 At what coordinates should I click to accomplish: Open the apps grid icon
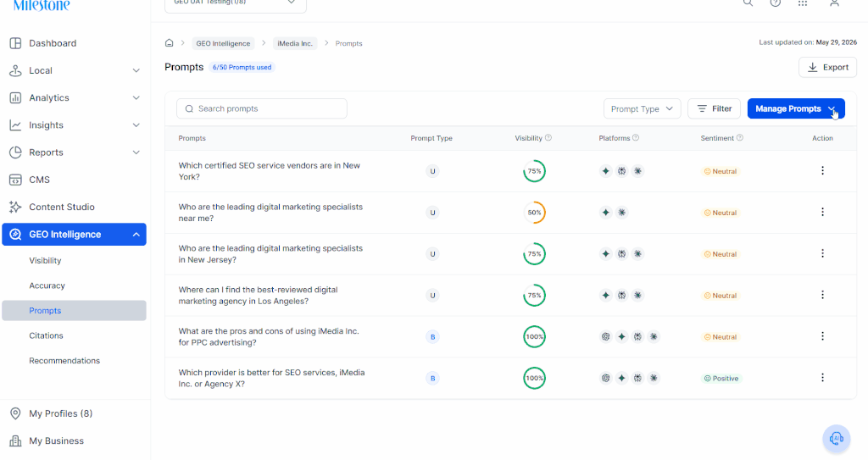(803, 3)
